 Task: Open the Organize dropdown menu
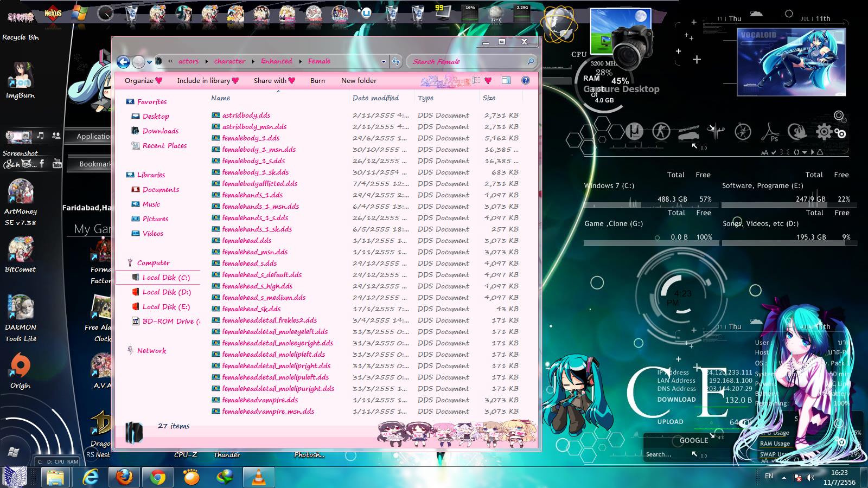143,80
